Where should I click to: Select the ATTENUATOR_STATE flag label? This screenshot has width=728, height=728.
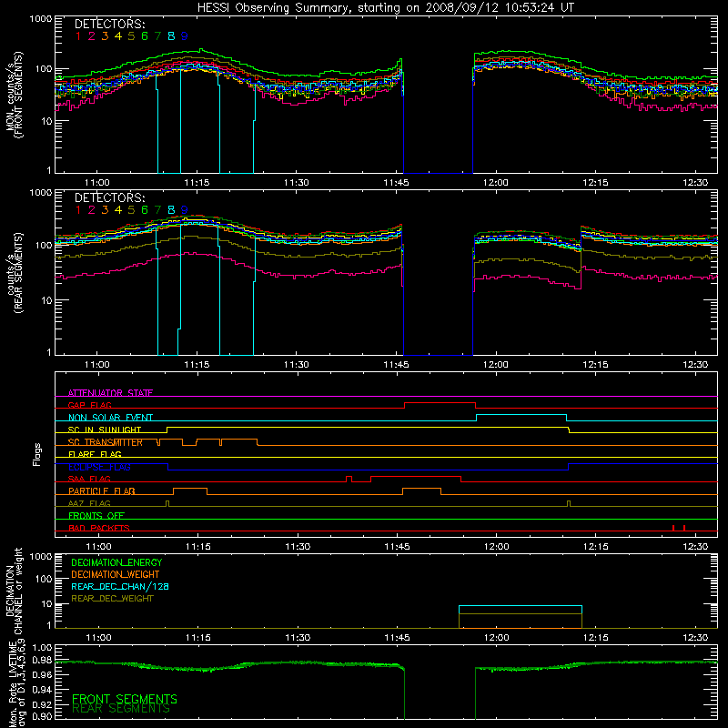pyautogui.click(x=110, y=393)
